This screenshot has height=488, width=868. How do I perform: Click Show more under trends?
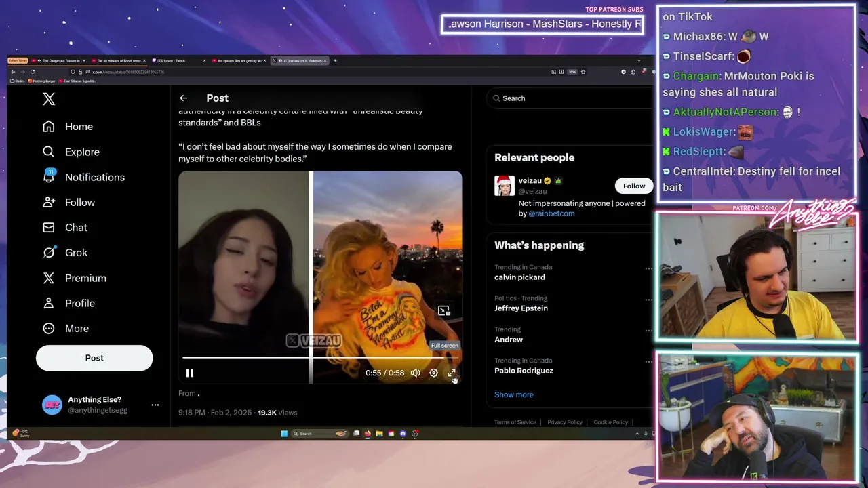tap(513, 394)
